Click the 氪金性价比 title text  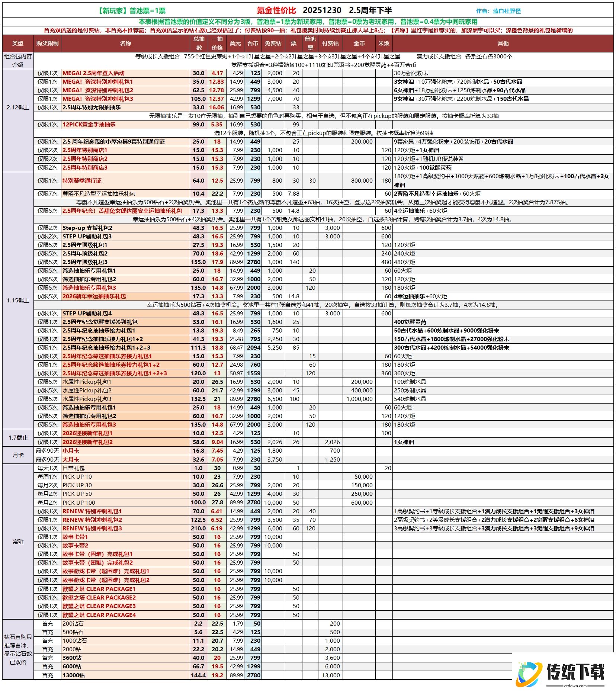[x=276, y=11]
